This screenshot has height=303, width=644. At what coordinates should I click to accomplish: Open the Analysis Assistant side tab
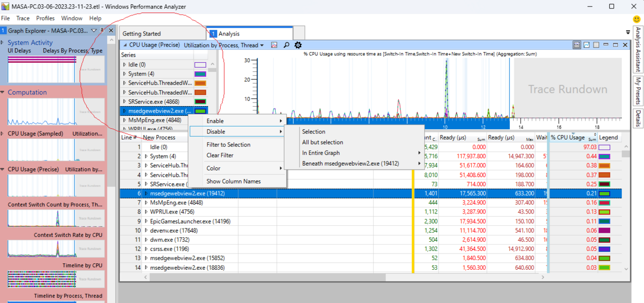[x=638, y=49]
